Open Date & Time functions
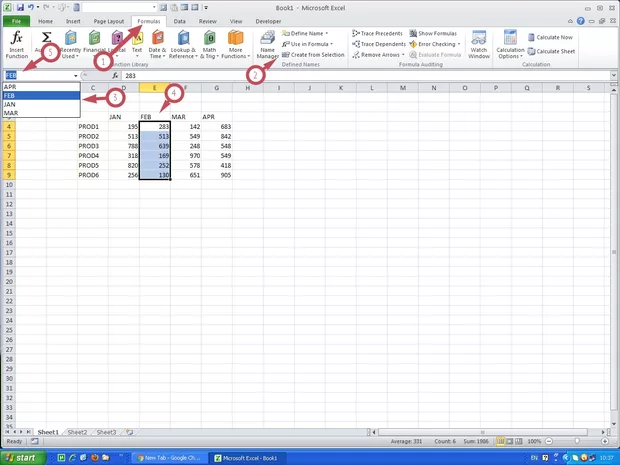Image resolution: width=620 pixels, height=465 pixels. tap(158, 44)
